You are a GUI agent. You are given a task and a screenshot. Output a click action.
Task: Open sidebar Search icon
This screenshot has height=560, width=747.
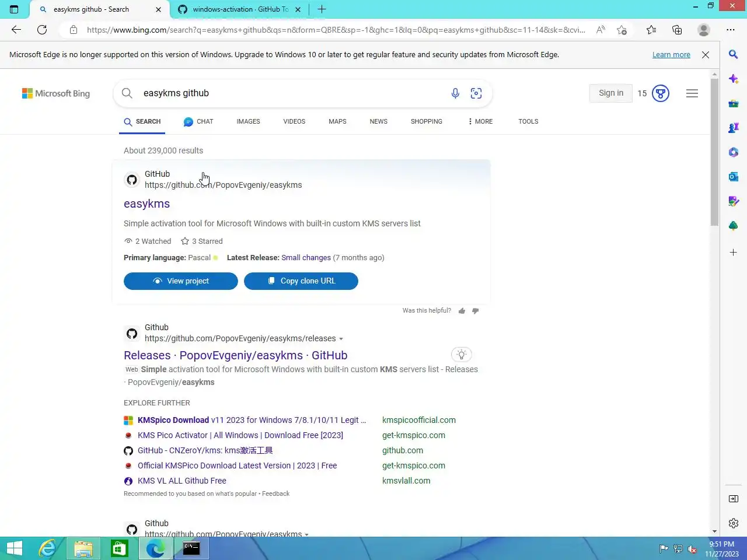tap(734, 54)
